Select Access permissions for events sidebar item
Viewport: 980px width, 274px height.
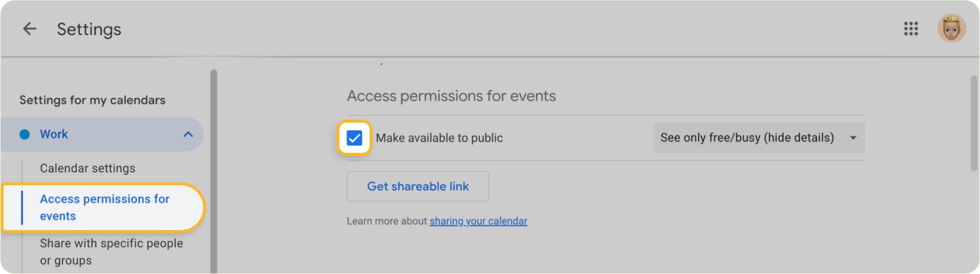click(x=104, y=207)
